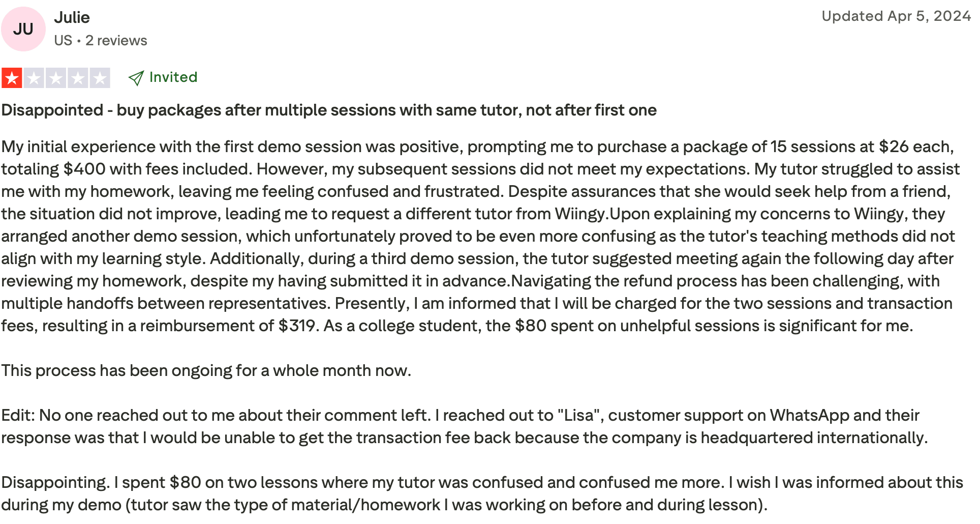Click the fifth grey rating star

(100, 78)
